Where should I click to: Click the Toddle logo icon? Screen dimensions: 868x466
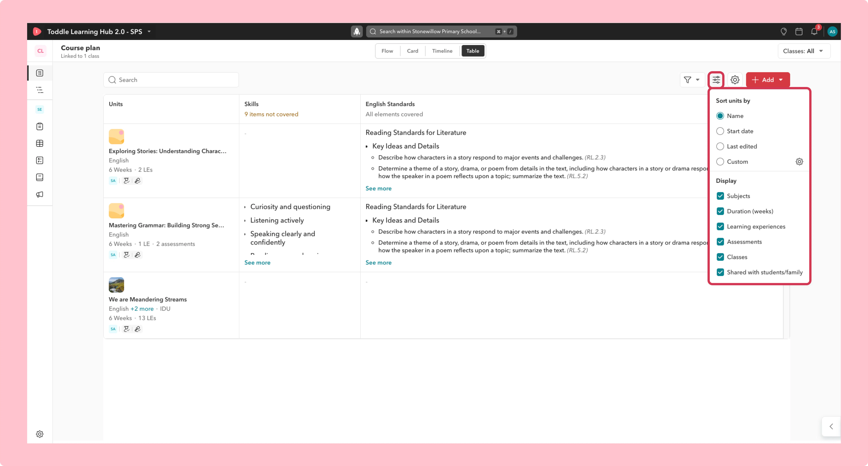pos(37,31)
